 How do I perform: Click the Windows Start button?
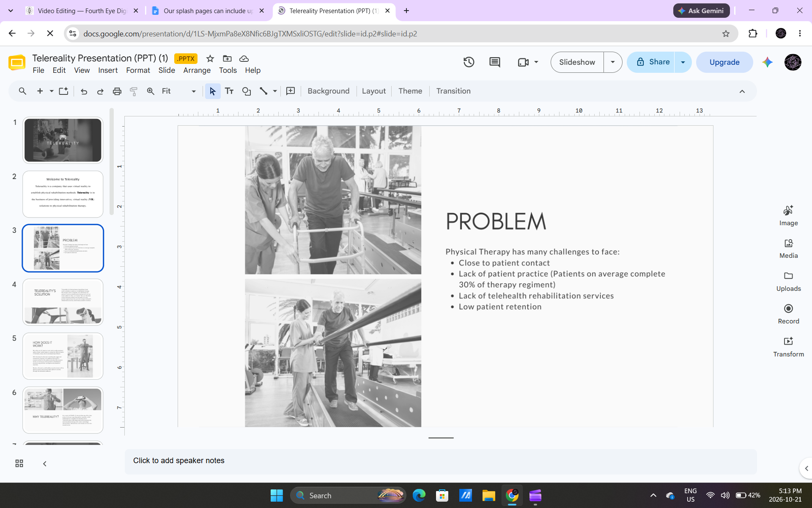tap(277, 495)
